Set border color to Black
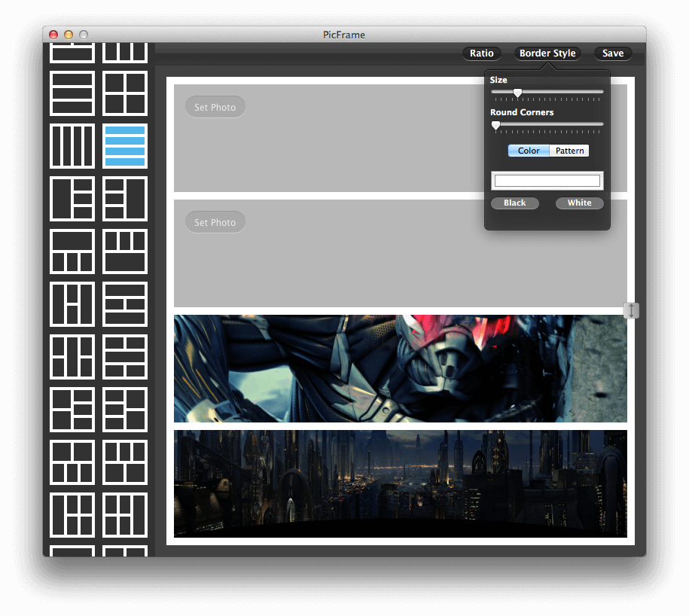Image resolution: width=689 pixels, height=616 pixels. click(514, 203)
